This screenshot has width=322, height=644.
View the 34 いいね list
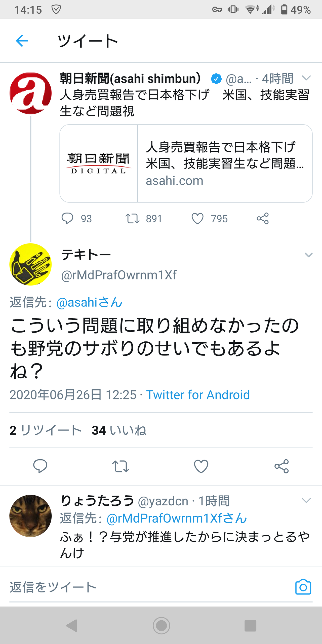coord(119,430)
